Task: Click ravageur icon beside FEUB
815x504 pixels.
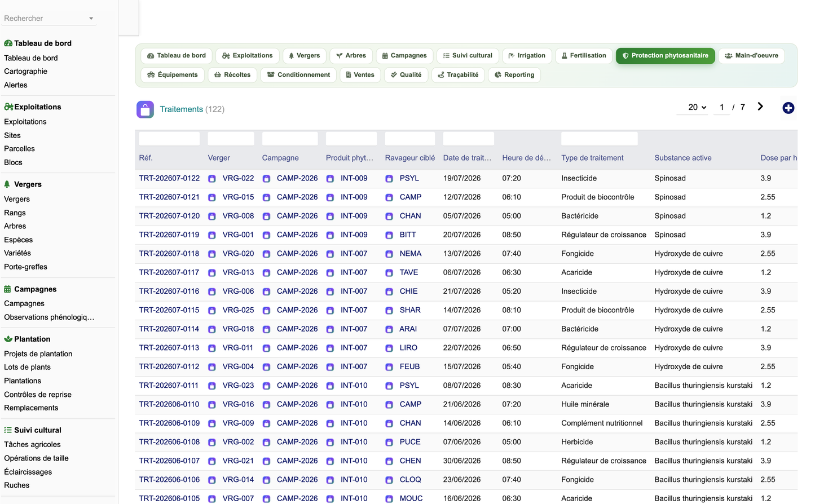Action: click(x=389, y=367)
